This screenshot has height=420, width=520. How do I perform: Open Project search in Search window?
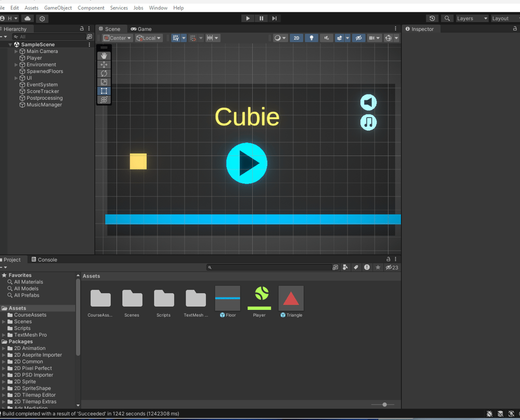tap(335, 268)
